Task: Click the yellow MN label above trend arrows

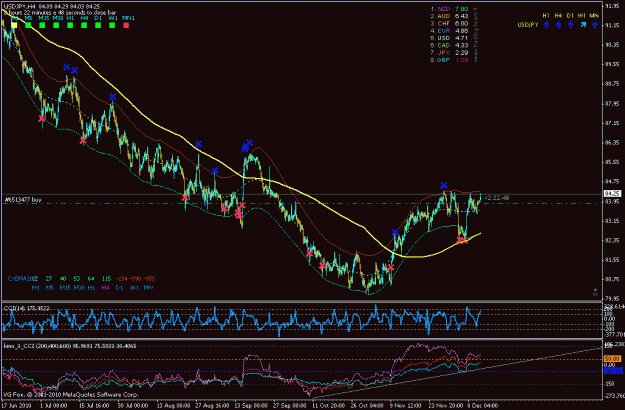Action: 594,16
